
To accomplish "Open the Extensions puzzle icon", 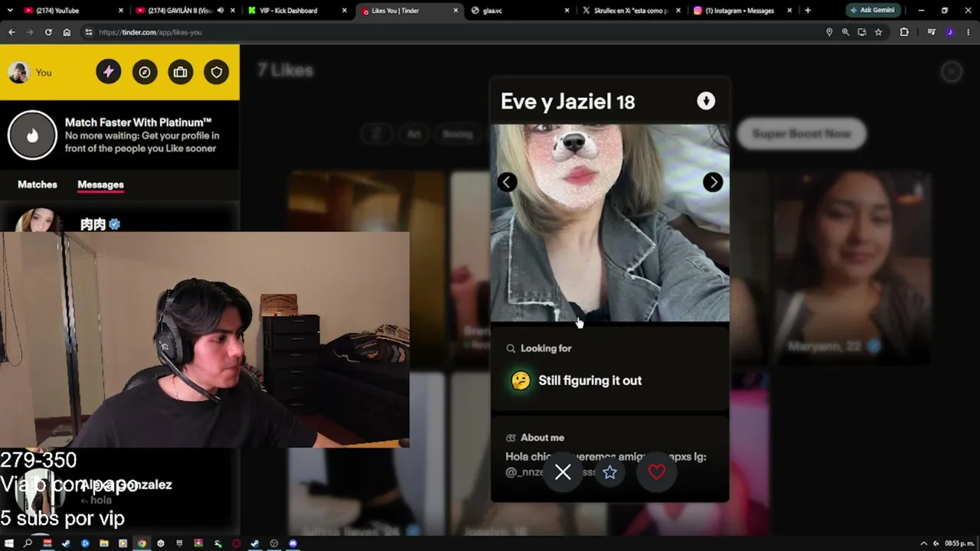I will tap(904, 32).
